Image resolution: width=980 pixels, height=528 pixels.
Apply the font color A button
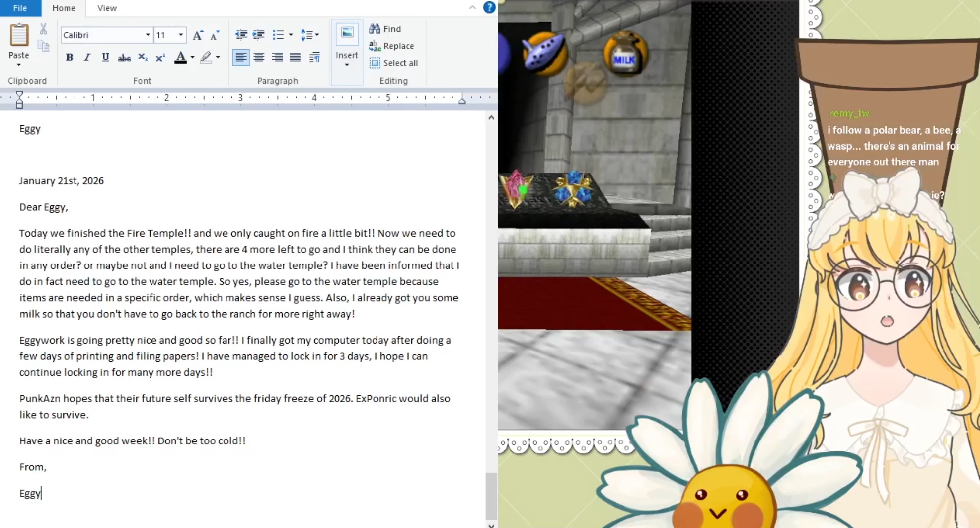point(180,57)
